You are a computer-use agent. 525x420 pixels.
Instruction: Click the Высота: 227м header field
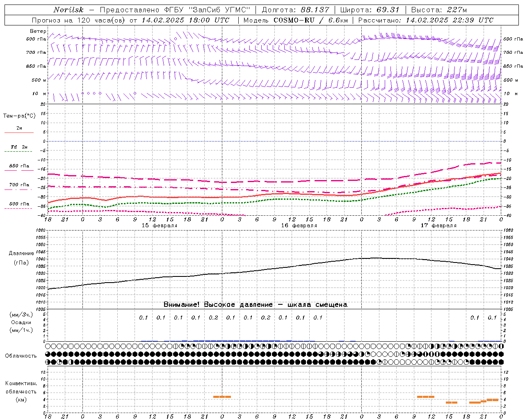pyautogui.click(x=439, y=10)
